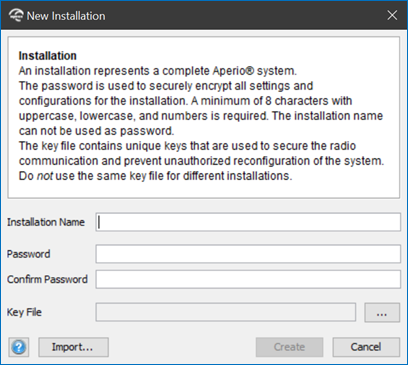Select the Confirm Password field
The height and width of the screenshot is (365, 408).
click(248, 279)
